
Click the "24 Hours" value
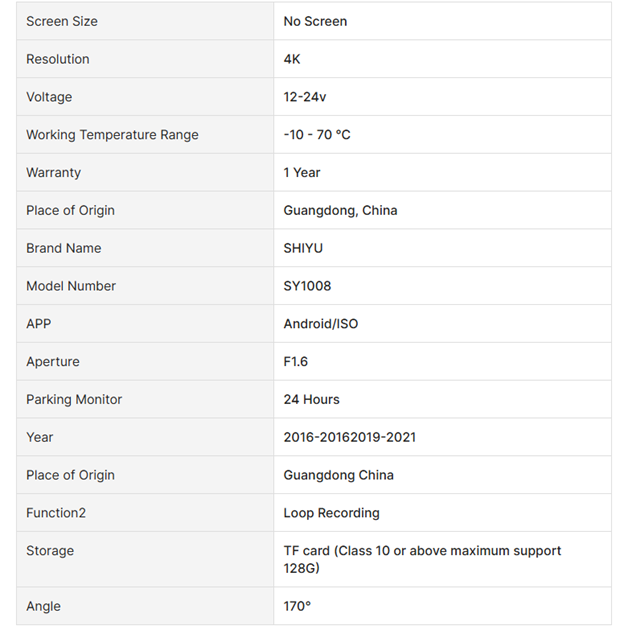coord(311,400)
